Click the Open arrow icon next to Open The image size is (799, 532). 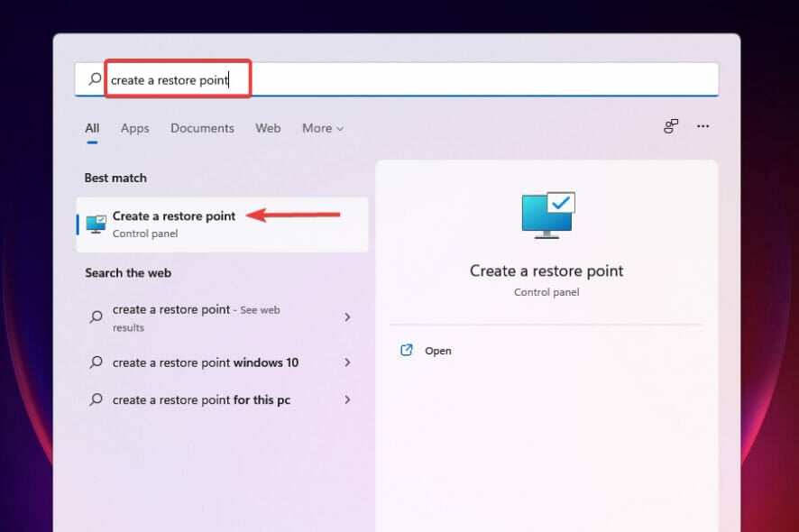[x=407, y=350]
